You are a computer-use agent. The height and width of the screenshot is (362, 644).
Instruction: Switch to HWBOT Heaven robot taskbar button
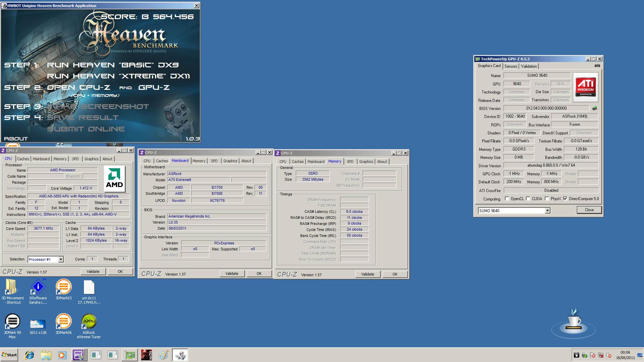pos(180,355)
